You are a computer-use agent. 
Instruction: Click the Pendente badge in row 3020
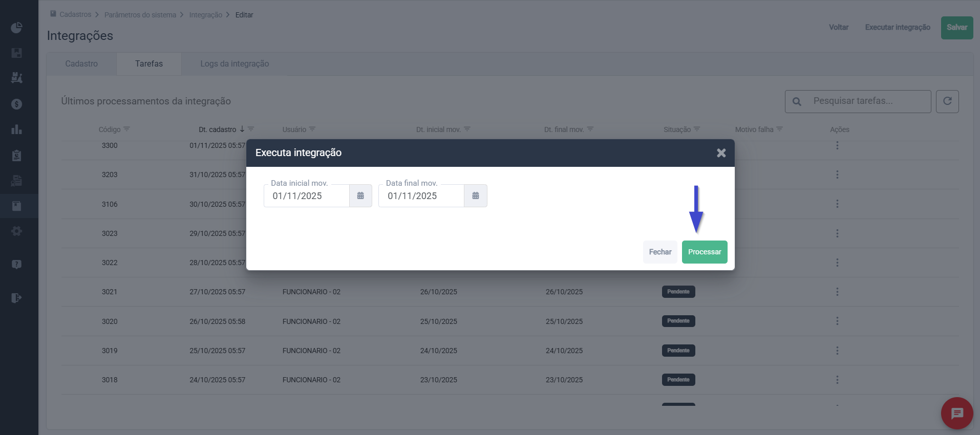pyautogui.click(x=678, y=321)
